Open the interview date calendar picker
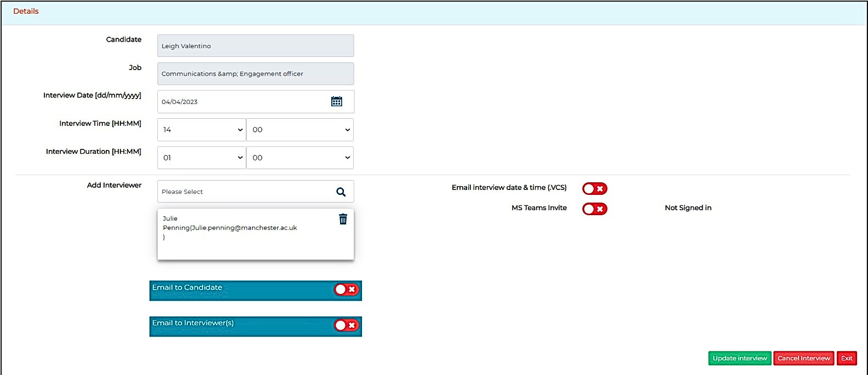Screen dimensions: 868x375 click(x=337, y=101)
